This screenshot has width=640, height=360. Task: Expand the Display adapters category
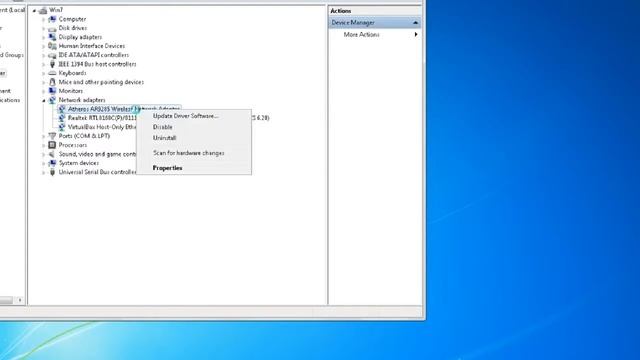coord(43,38)
